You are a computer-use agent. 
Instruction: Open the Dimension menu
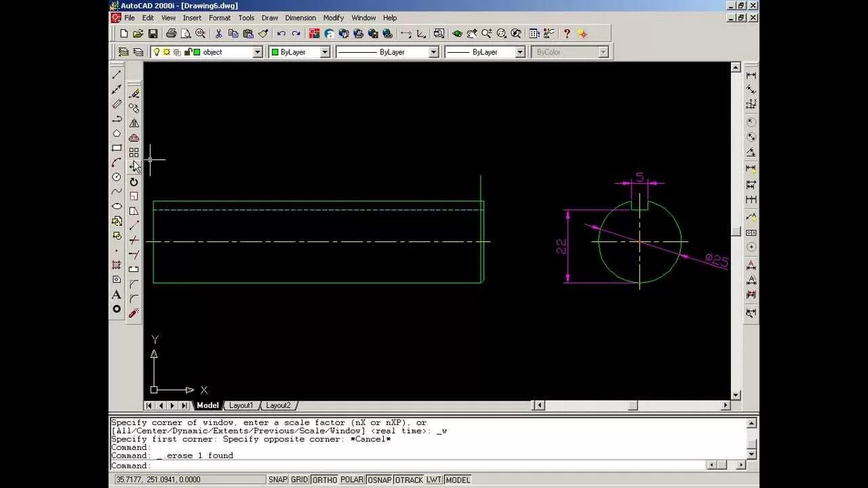pyautogui.click(x=300, y=18)
